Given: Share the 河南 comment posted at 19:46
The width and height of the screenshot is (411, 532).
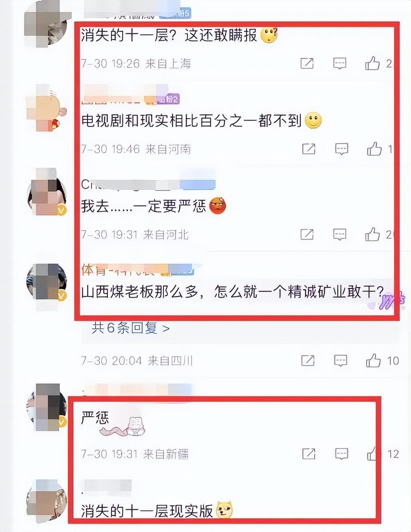Looking at the screenshot, I should 309,149.
